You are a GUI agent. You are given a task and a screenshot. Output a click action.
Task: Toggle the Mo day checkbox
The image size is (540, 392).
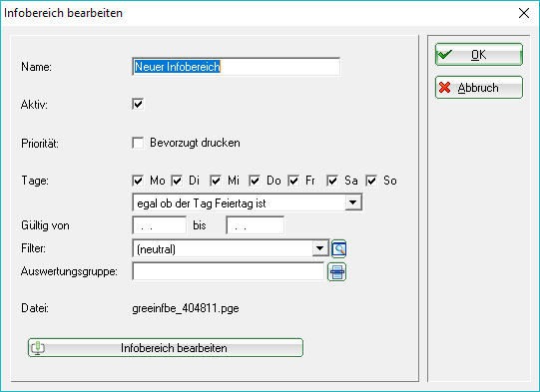(x=138, y=181)
